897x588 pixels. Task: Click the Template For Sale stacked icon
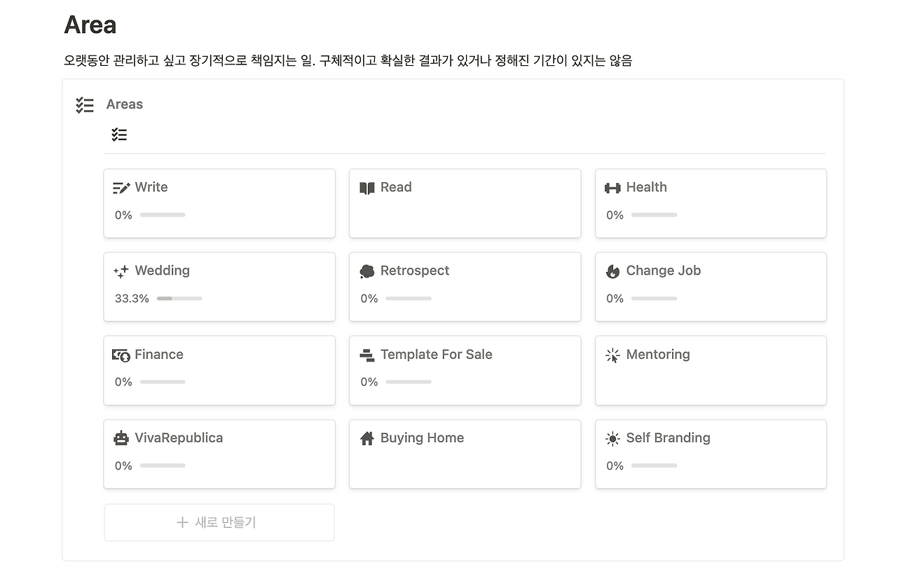click(367, 354)
